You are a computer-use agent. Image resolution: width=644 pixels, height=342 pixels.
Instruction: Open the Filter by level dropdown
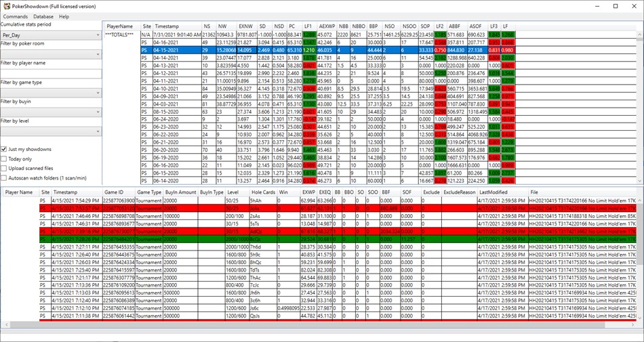[51, 131]
